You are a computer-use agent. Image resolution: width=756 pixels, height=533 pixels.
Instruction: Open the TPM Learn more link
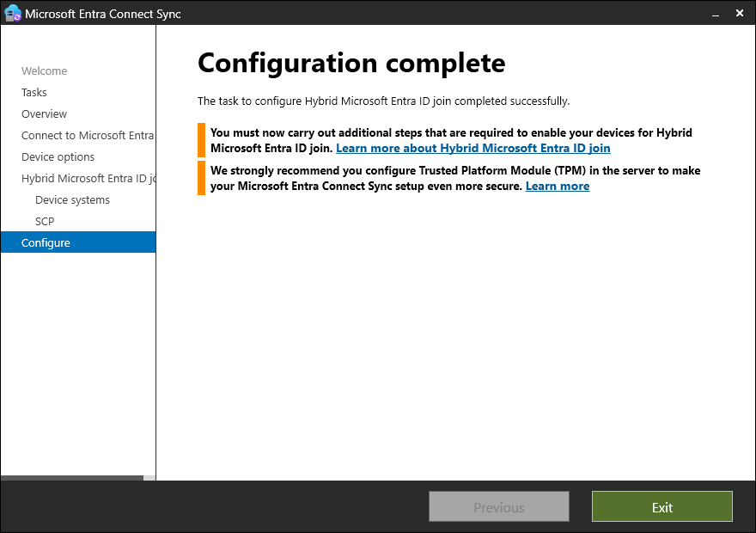pyautogui.click(x=558, y=187)
